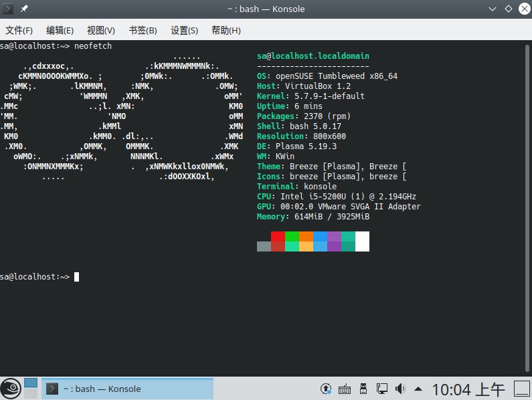Click the Uptime: 6 mins line

click(x=289, y=106)
